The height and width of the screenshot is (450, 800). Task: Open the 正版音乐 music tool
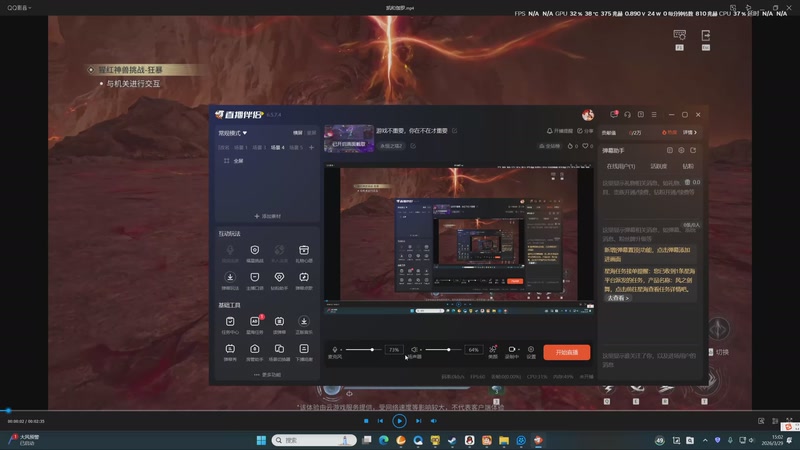pos(304,322)
